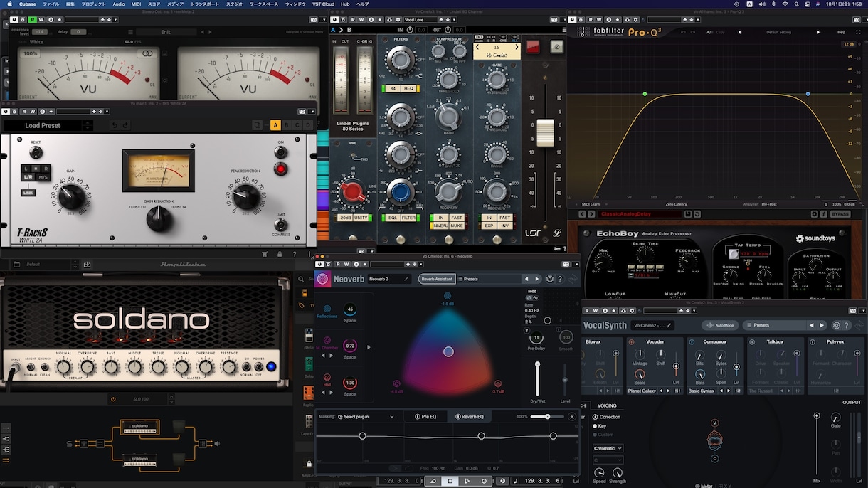This screenshot has width=868, height=488.
Task: Click the Neoverb Reverb Assistant button
Action: coord(437,279)
